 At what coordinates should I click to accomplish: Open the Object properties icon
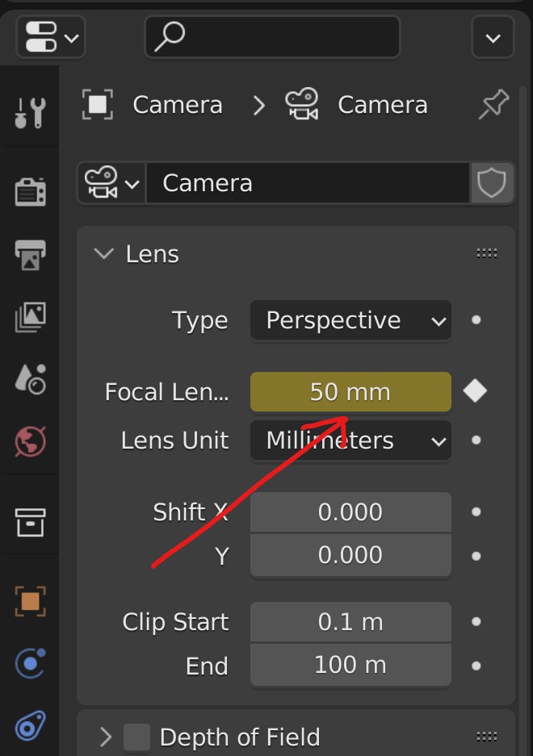pos(31,601)
